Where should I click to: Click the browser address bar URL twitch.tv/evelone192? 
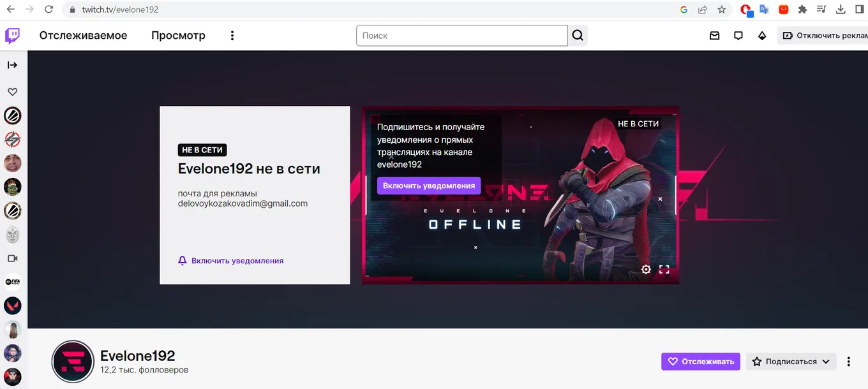point(120,10)
